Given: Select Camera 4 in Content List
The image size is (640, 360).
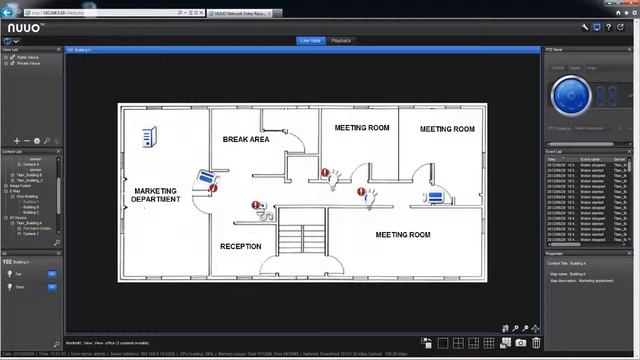Looking at the screenshot, I should click(x=31, y=164).
